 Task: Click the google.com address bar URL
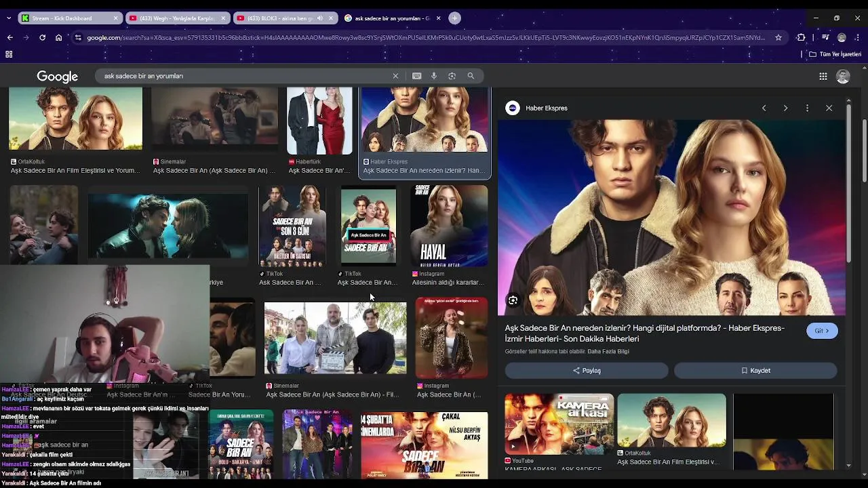click(x=426, y=38)
